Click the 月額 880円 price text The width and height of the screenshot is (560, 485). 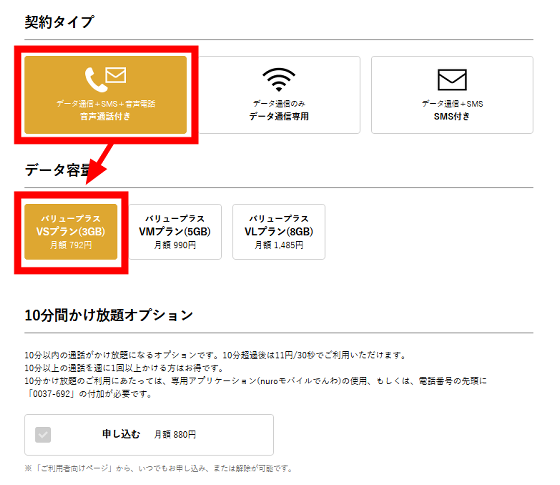coord(175,435)
